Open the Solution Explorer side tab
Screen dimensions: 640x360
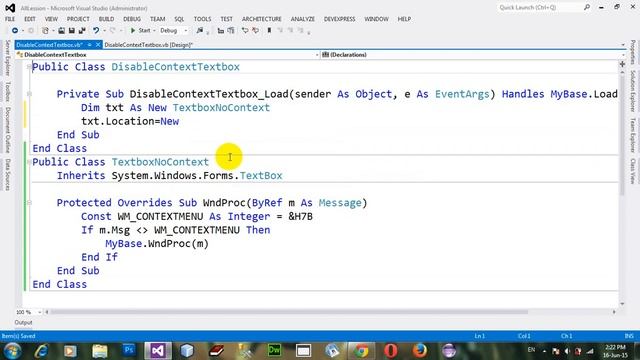click(632, 91)
